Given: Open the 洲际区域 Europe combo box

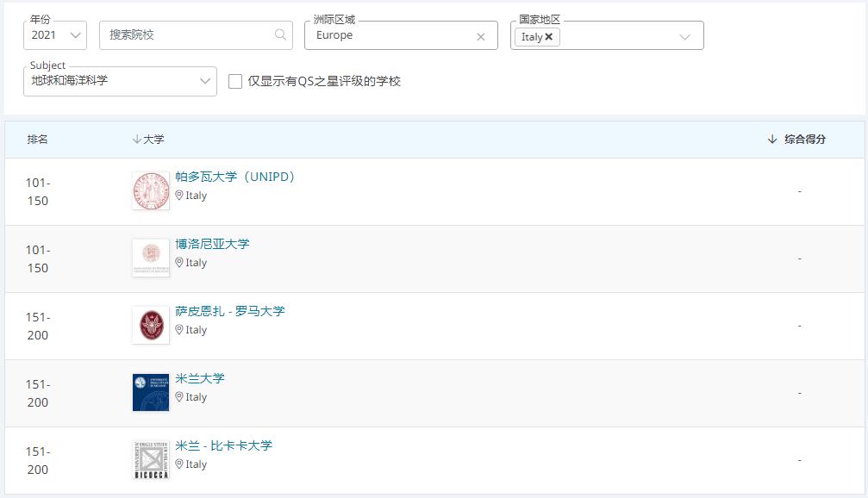Looking at the screenshot, I should coord(402,35).
